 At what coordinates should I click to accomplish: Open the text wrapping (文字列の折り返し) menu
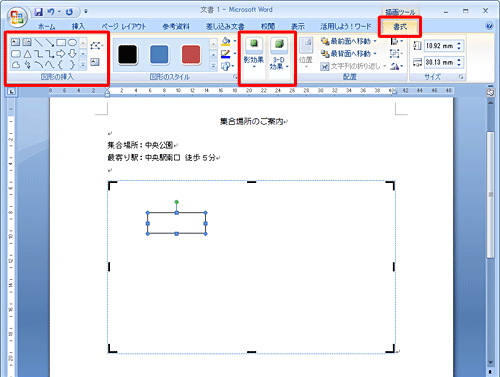tap(353, 66)
